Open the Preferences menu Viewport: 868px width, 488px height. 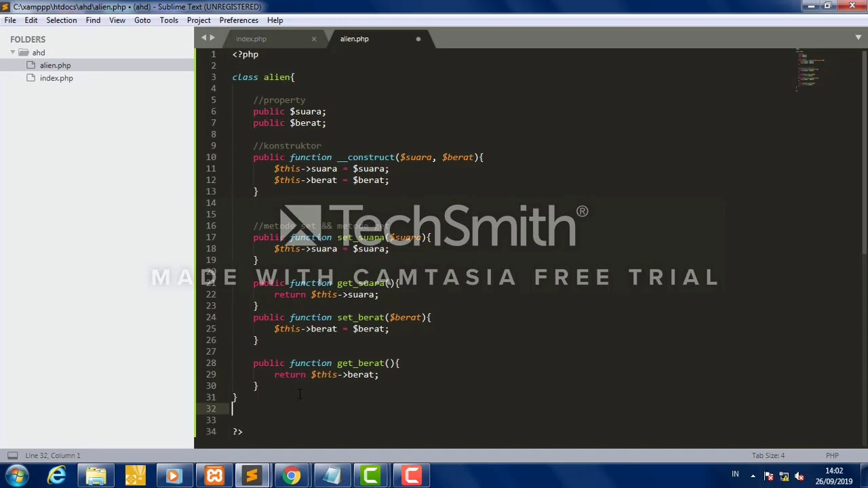tap(239, 20)
